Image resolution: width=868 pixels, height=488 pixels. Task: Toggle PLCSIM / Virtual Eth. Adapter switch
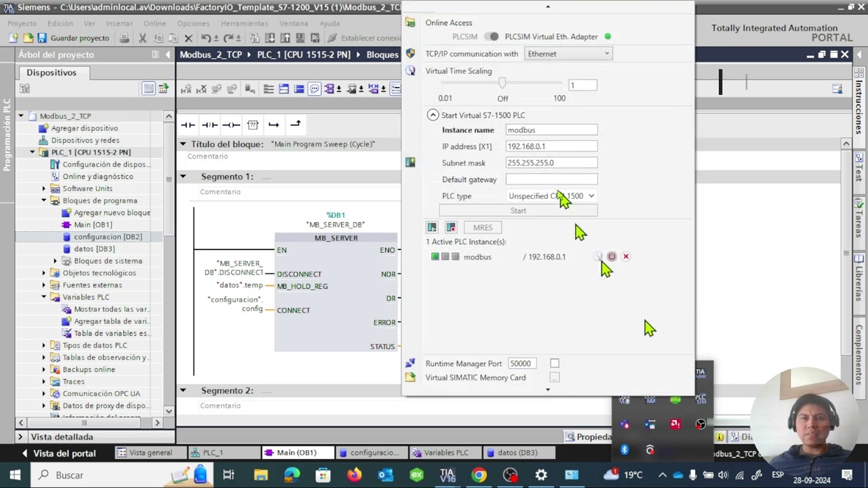point(492,37)
